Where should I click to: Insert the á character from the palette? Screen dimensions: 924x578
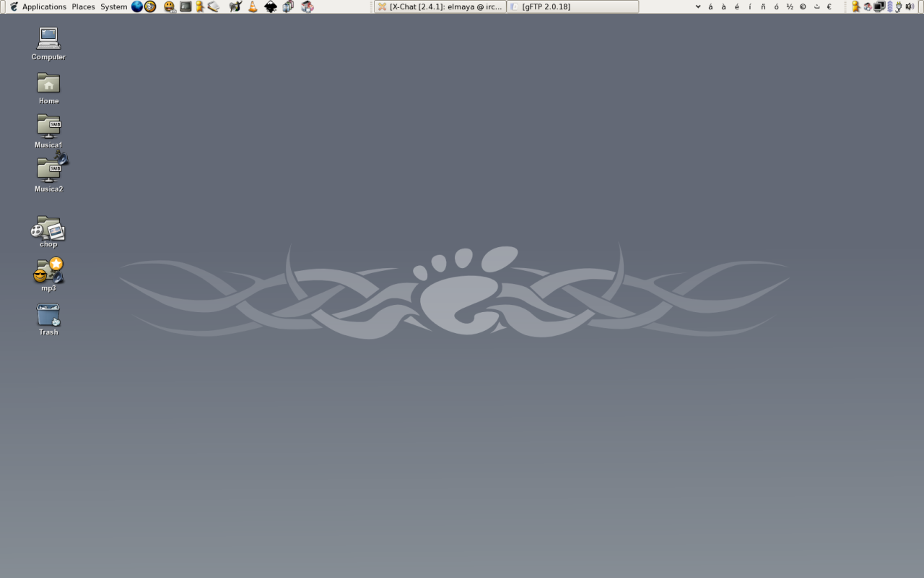[x=710, y=7]
